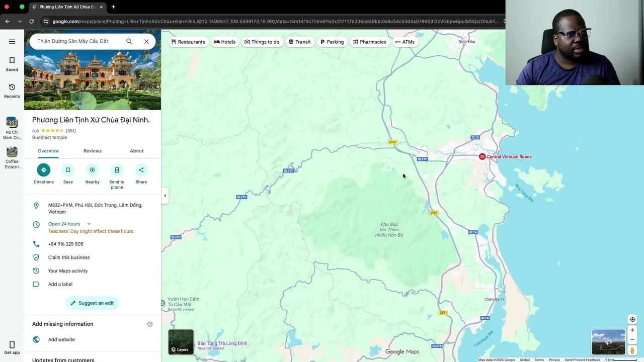This screenshot has width=644, height=362.
Task: Open the Saved places sidebar icon
Action: pos(12,64)
